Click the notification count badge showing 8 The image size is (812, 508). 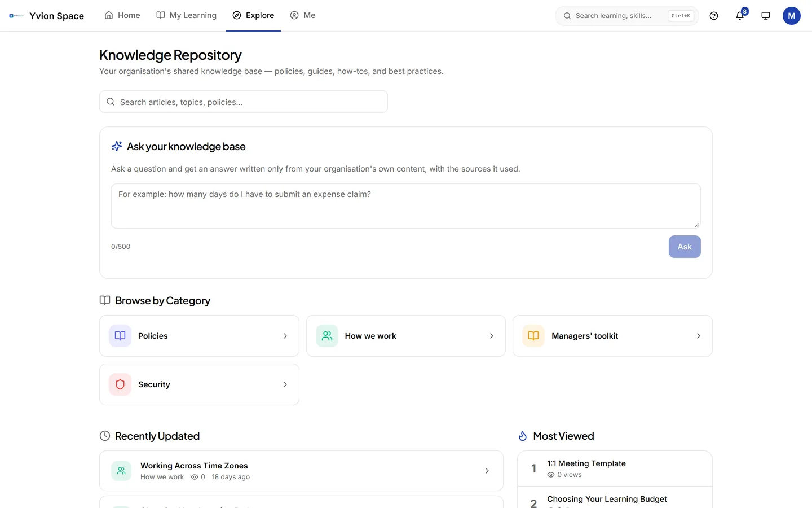click(745, 11)
